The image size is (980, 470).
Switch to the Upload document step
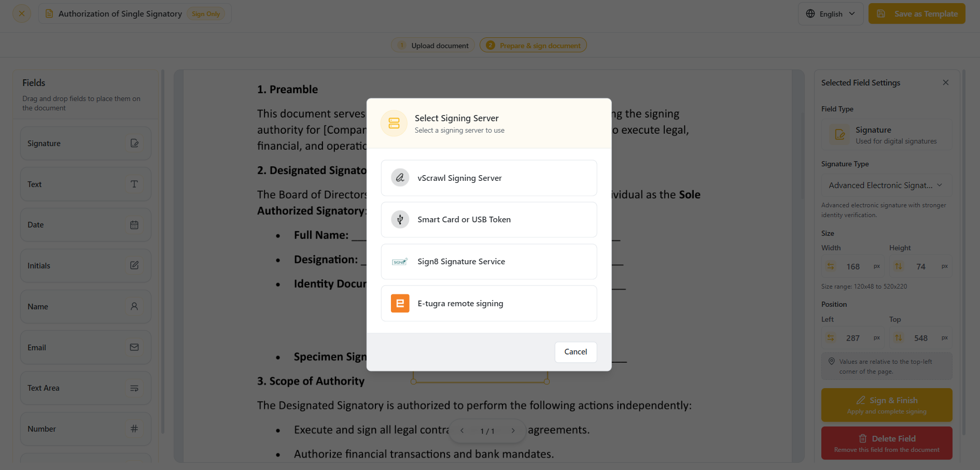click(x=433, y=46)
